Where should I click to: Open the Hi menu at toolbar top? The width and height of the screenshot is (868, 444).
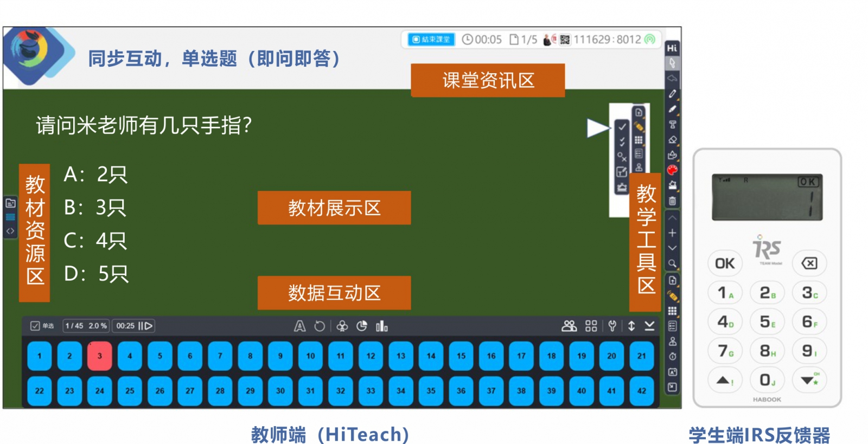pos(672,48)
